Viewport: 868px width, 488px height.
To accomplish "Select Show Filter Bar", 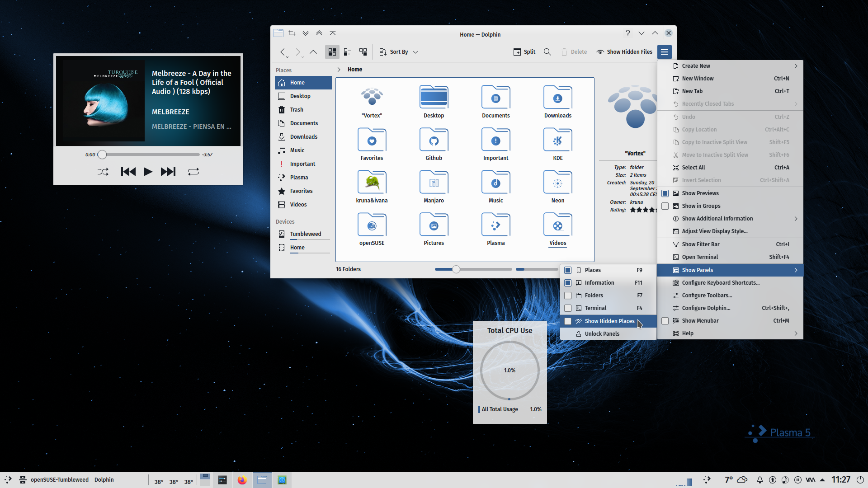I will (x=730, y=244).
